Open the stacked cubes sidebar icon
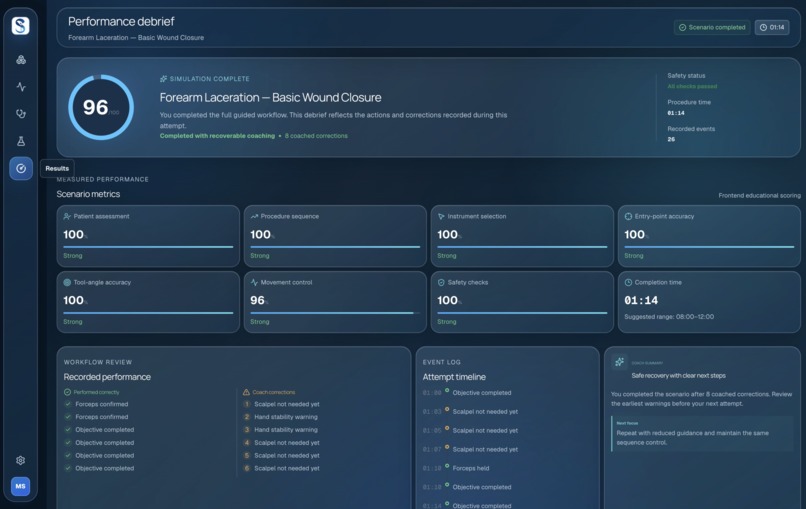This screenshot has width=806, height=509. pyautogui.click(x=21, y=60)
